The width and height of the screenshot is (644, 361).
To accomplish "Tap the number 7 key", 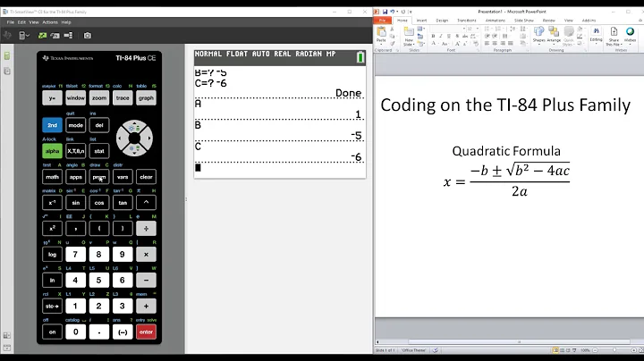I will click(x=75, y=255).
